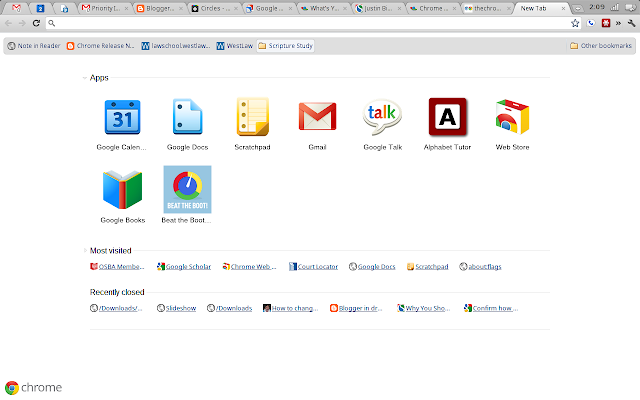Open the Chrome Web... most visited link

click(x=249, y=267)
